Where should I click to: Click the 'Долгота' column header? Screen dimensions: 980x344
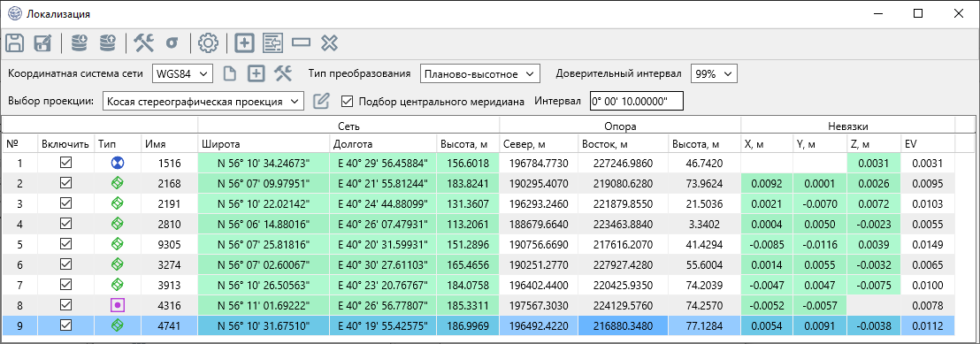382,143
